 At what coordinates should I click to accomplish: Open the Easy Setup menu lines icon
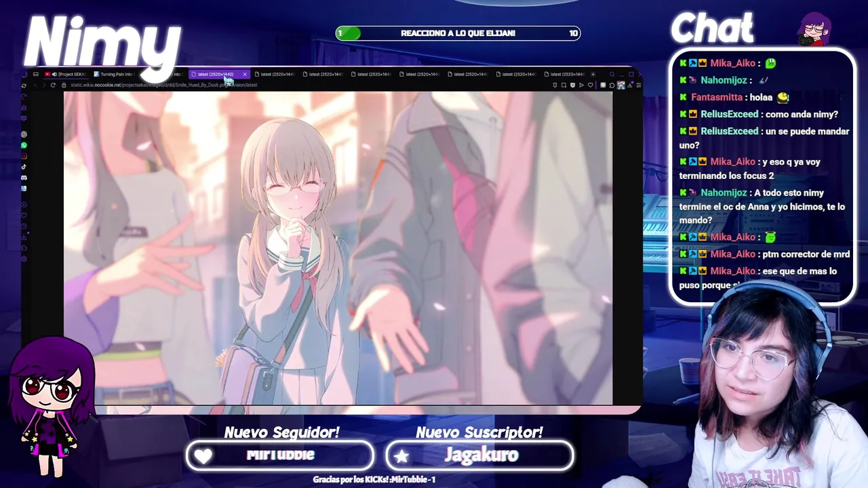pyautogui.click(x=639, y=85)
